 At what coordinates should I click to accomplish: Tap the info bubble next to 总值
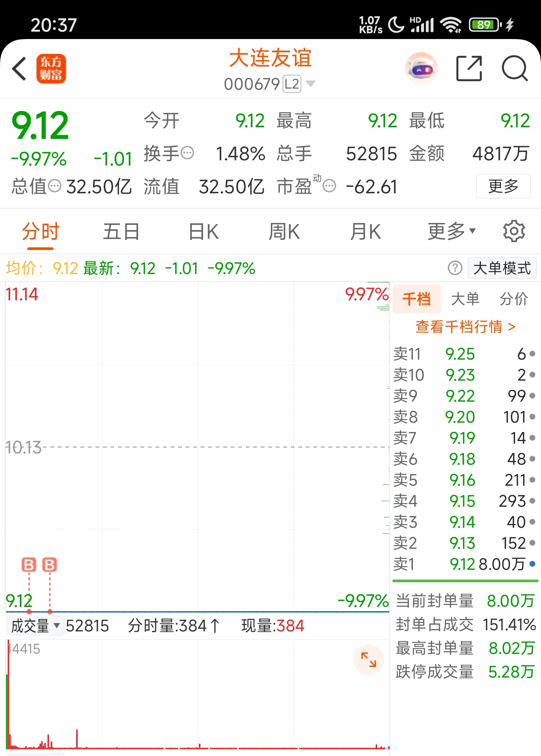point(55,185)
